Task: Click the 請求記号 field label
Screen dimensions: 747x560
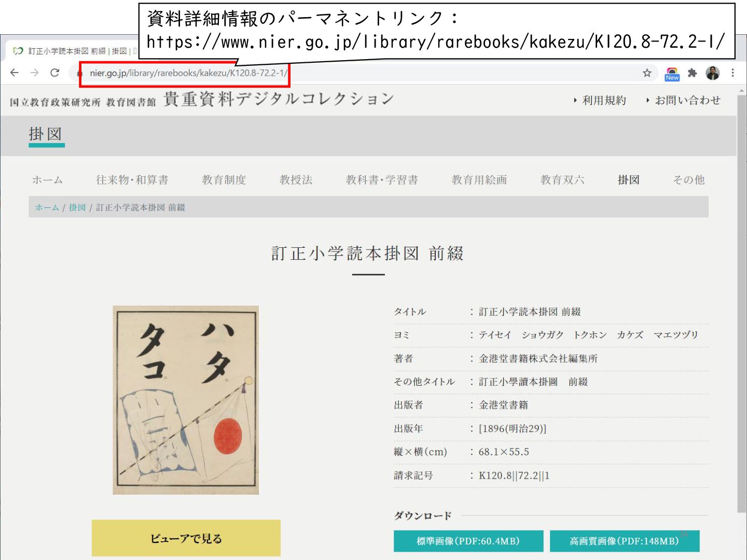Action: (413, 475)
